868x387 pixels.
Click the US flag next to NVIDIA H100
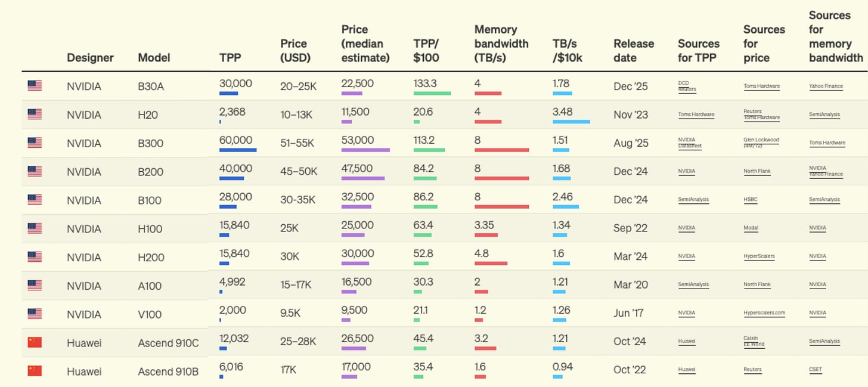35,228
